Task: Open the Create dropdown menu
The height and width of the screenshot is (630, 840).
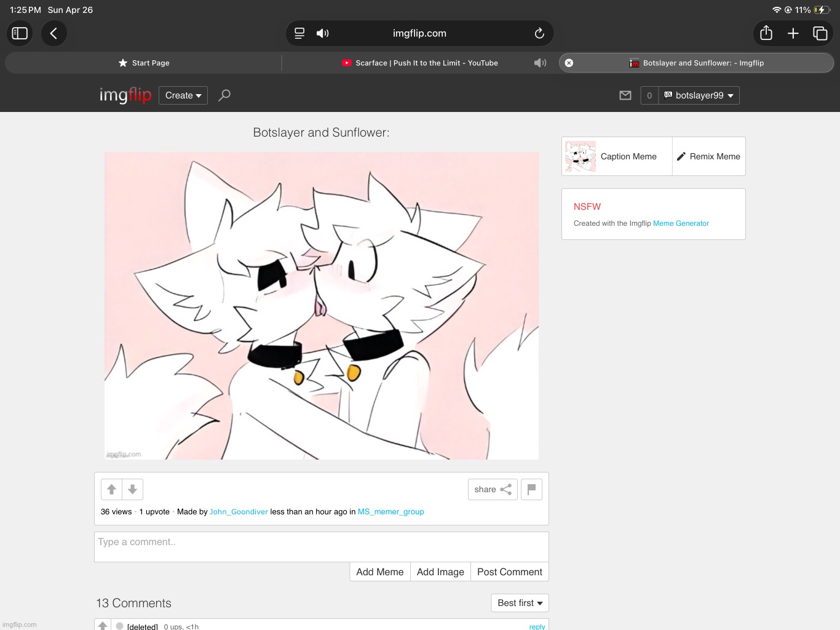Action: (183, 95)
